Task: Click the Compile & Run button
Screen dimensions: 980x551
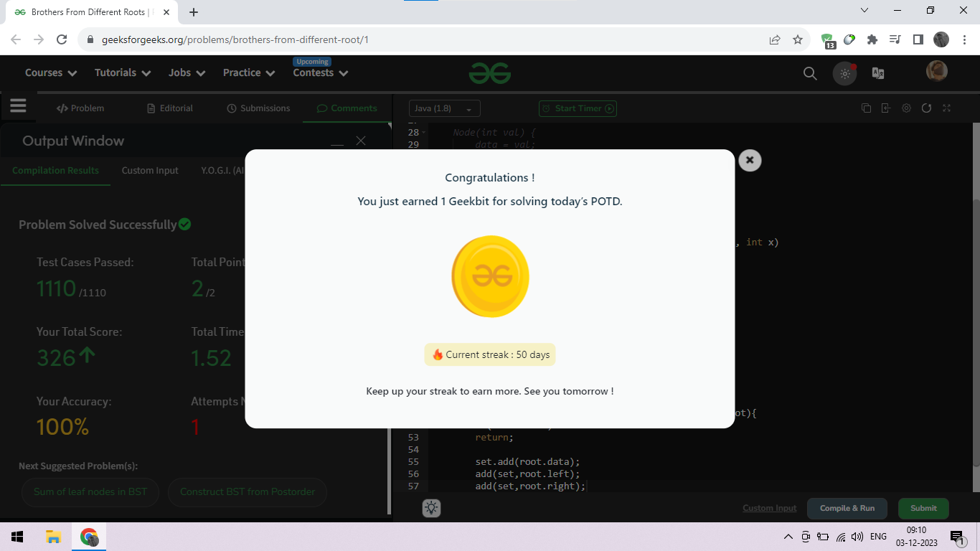Action: click(847, 509)
